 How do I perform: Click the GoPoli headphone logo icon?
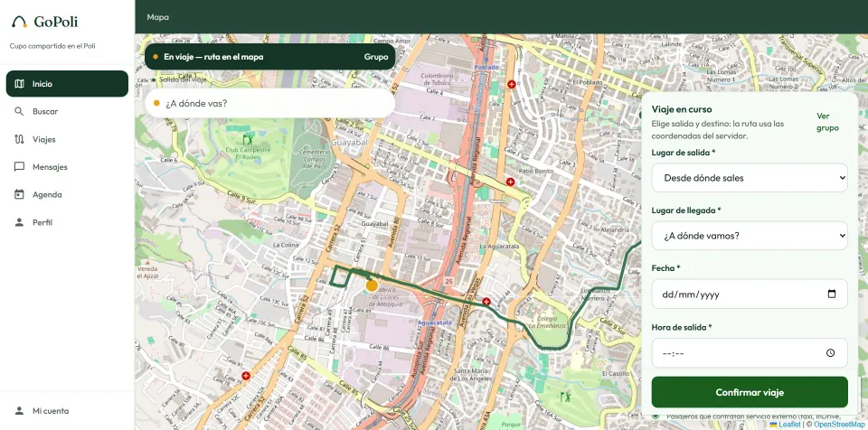click(x=19, y=22)
